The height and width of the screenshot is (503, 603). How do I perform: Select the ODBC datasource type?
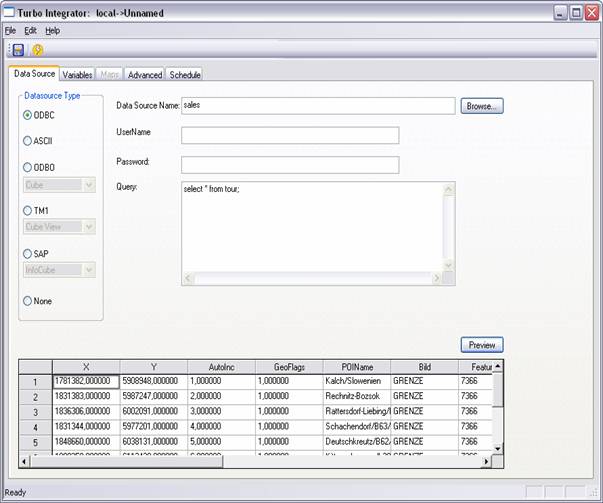28,115
